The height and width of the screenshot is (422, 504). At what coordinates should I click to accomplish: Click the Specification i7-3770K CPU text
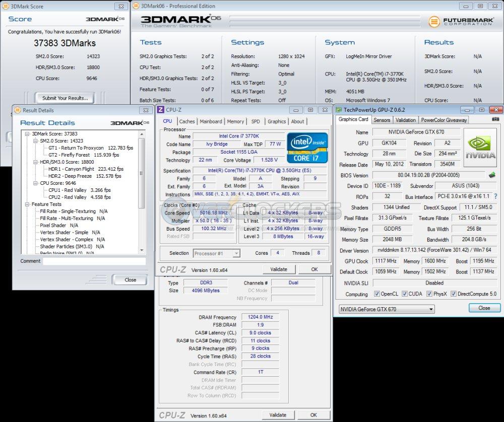[260, 171]
